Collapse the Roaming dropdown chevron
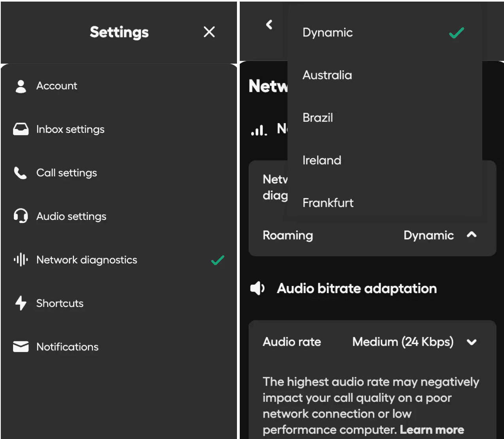The height and width of the screenshot is (439, 504). point(472,235)
